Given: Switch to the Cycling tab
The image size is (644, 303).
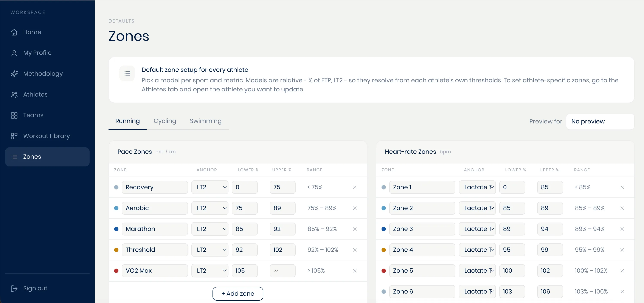Looking at the screenshot, I should tap(165, 121).
